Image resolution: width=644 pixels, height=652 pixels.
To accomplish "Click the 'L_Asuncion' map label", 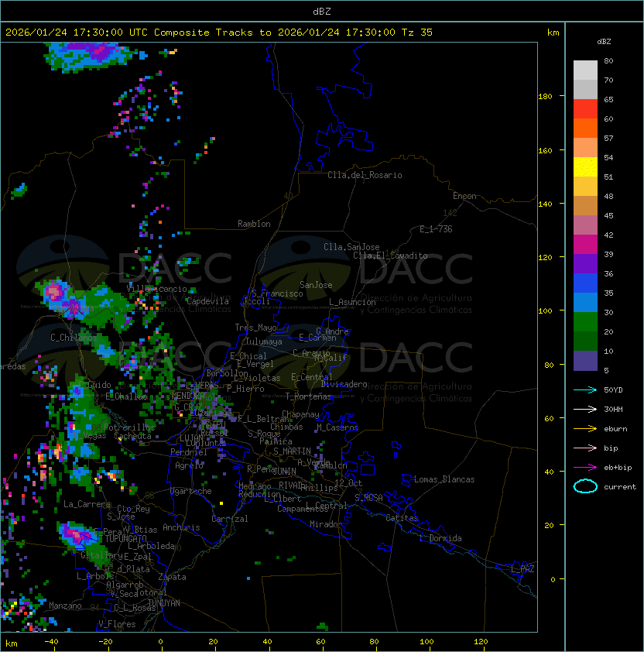I will tap(352, 302).
